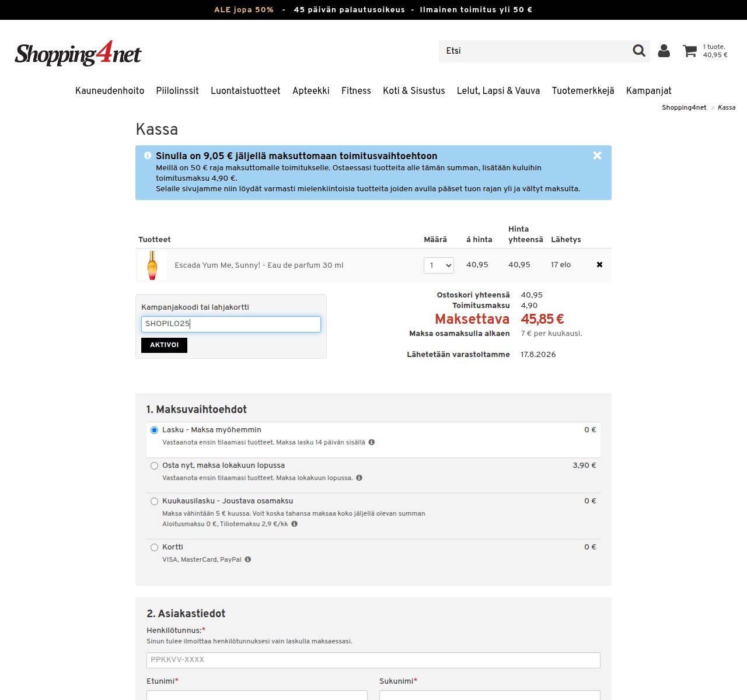Screen dimensions: 747x700
Task: Open the Määrä quantity dropdown
Action: pos(439,265)
